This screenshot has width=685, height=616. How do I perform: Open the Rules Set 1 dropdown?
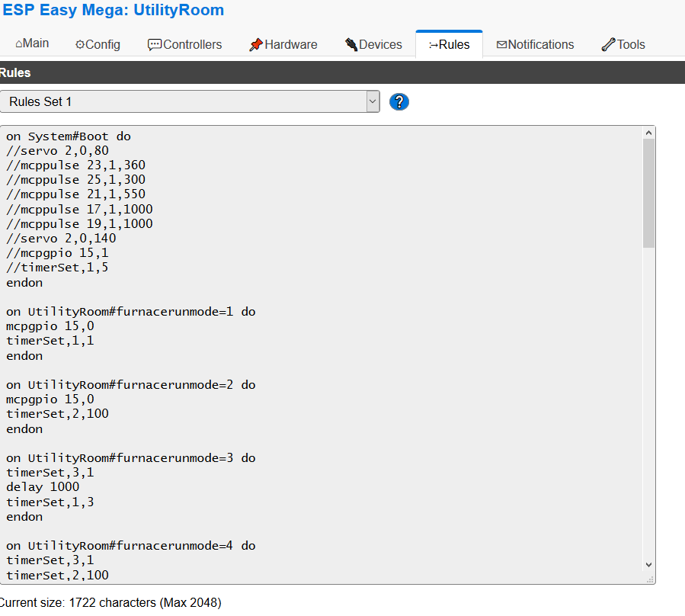(x=190, y=101)
